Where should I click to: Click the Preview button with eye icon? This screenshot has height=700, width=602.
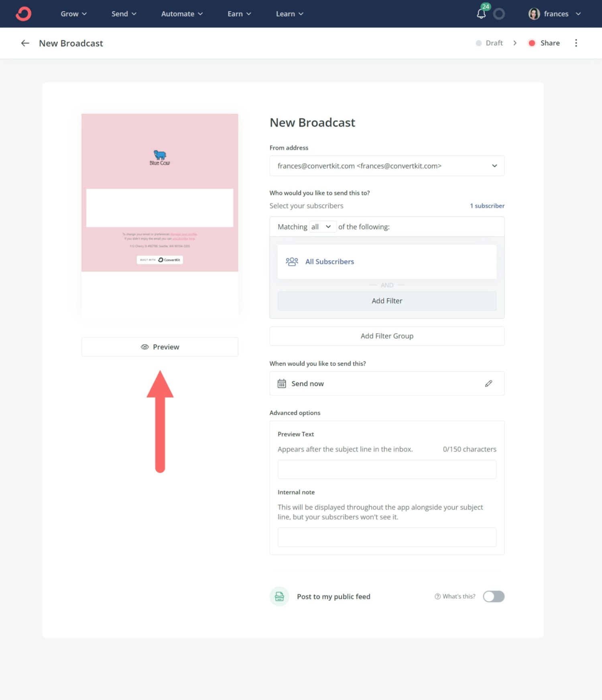(x=160, y=347)
